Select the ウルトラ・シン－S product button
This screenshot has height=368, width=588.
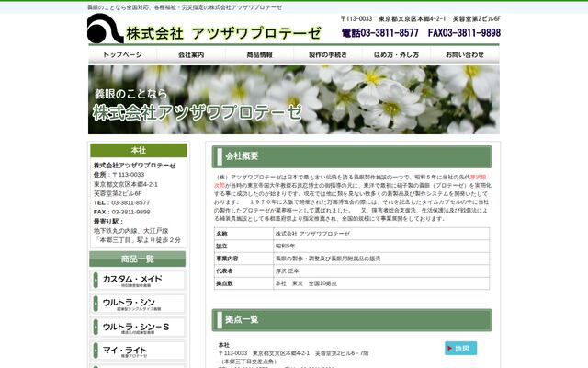pyautogui.click(x=138, y=328)
